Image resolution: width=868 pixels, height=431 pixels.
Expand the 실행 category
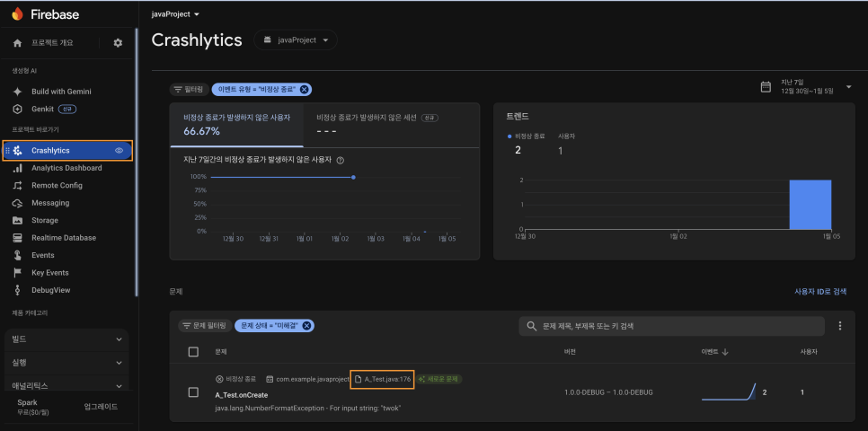(x=66, y=363)
